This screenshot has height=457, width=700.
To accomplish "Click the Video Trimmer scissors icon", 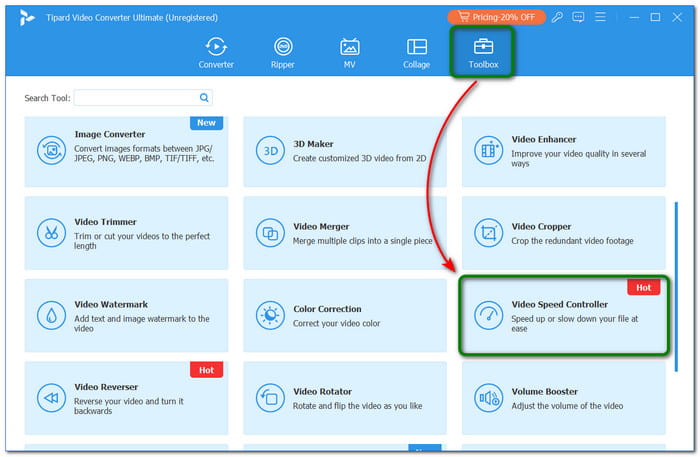I will click(51, 233).
